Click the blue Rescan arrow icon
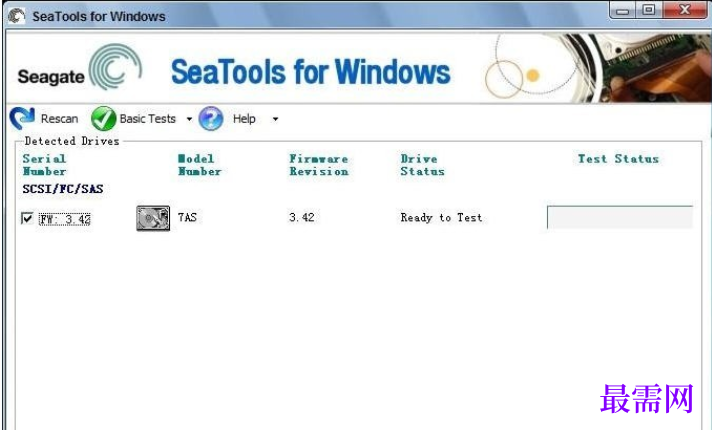The height and width of the screenshot is (430, 712). pyautogui.click(x=22, y=119)
